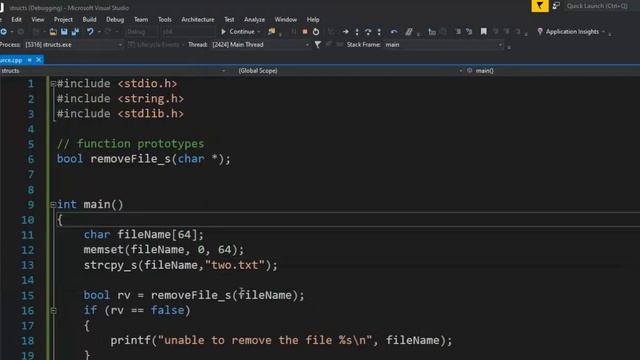This screenshot has width=640, height=360.
Task: Click the notifications flag icon on yellow
Action: (x=540, y=6)
